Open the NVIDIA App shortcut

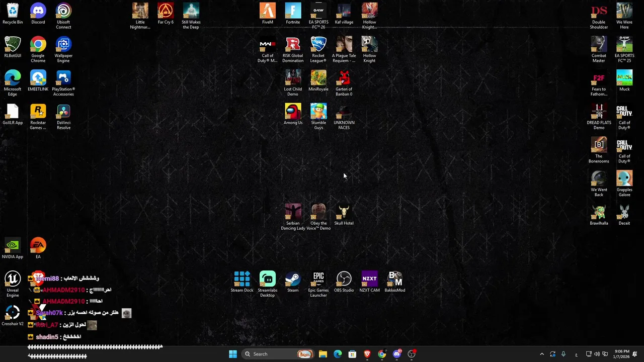click(13, 248)
